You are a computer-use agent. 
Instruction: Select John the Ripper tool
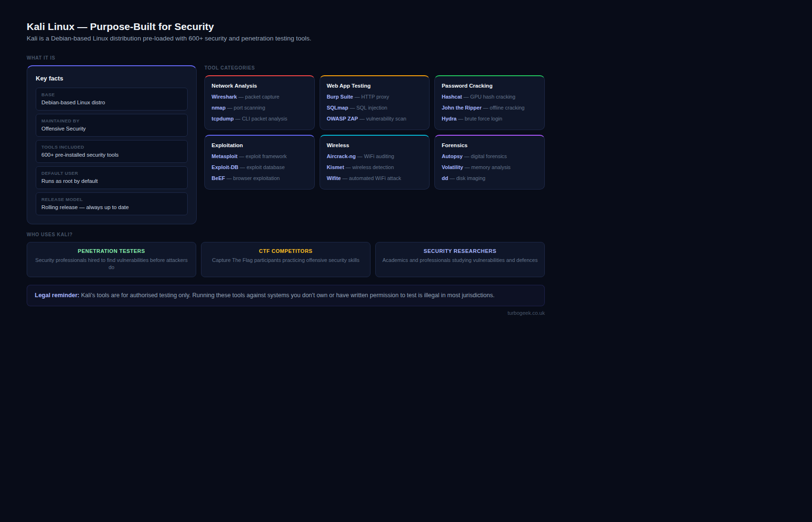coord(482,108)
